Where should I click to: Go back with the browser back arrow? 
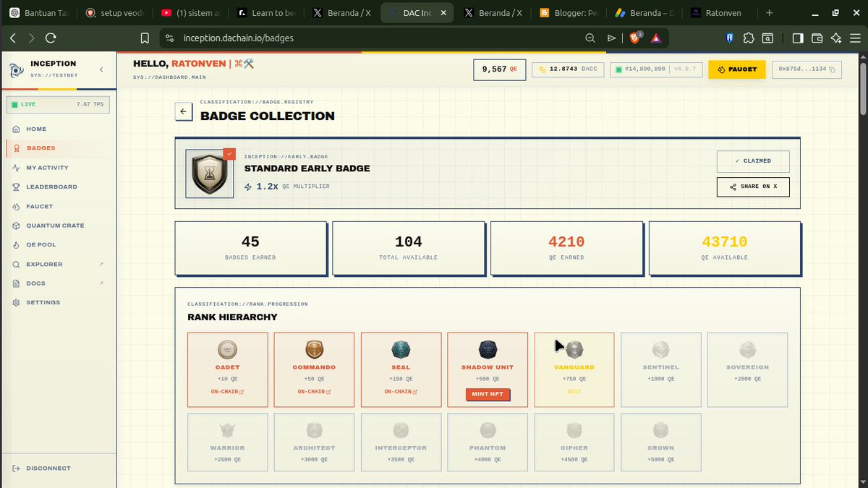click(13, 38)
